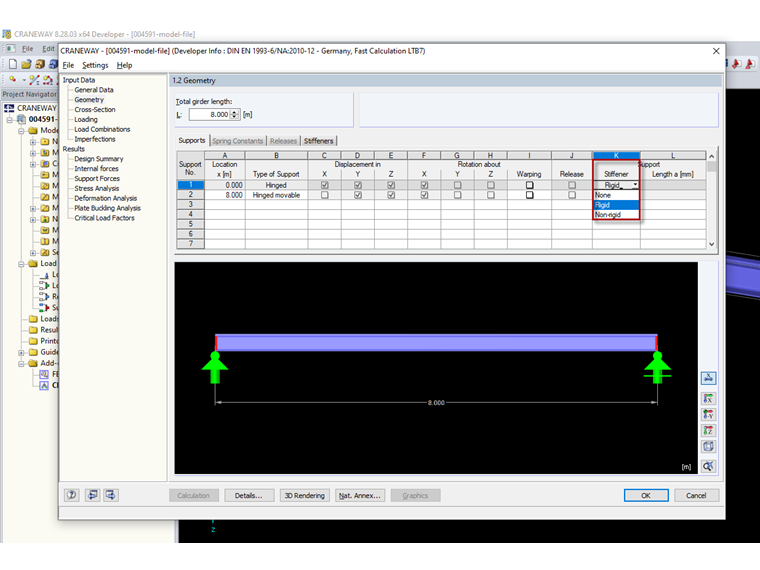The image size is (760, 570).
Task: Click the zoom-all magnifier icon
Action: 708,466
